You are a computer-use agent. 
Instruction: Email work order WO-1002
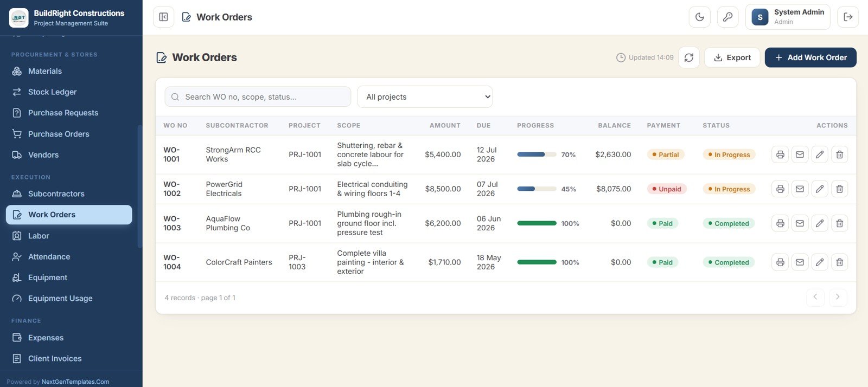800,189
